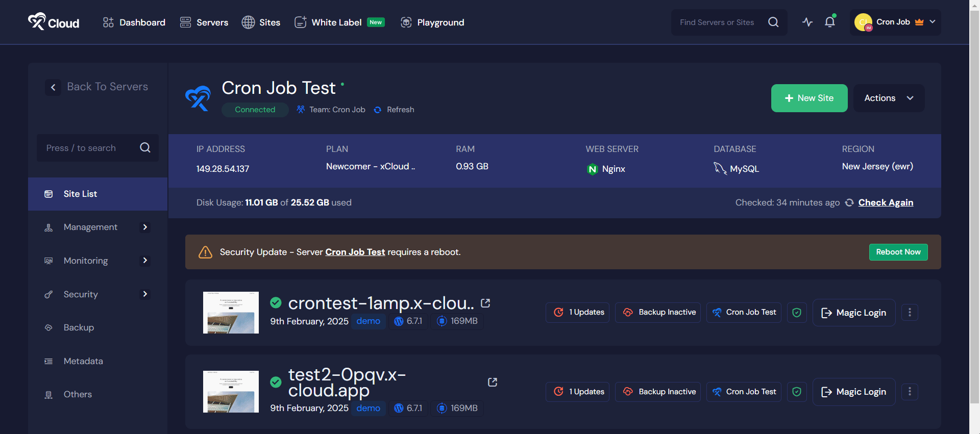Click the WordPress 6.7.1 badge on crontest-1amp

[408, 321]
